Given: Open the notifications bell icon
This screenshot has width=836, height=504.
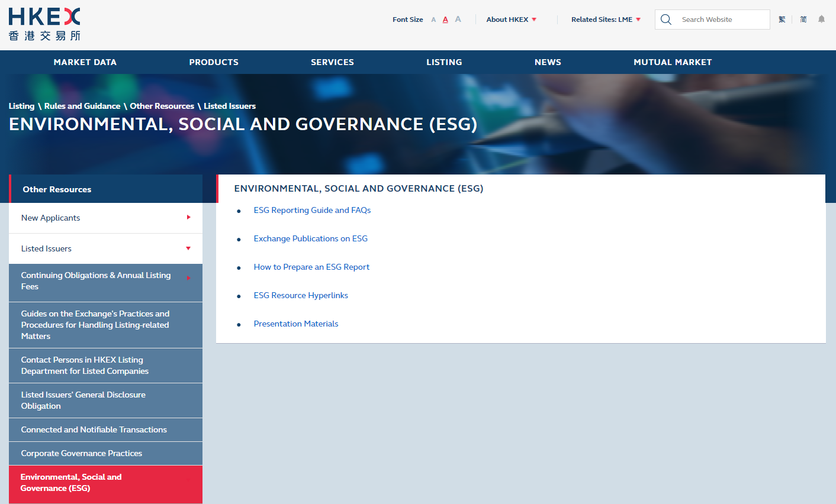Looking at the screenshot, I should [821, 20].
